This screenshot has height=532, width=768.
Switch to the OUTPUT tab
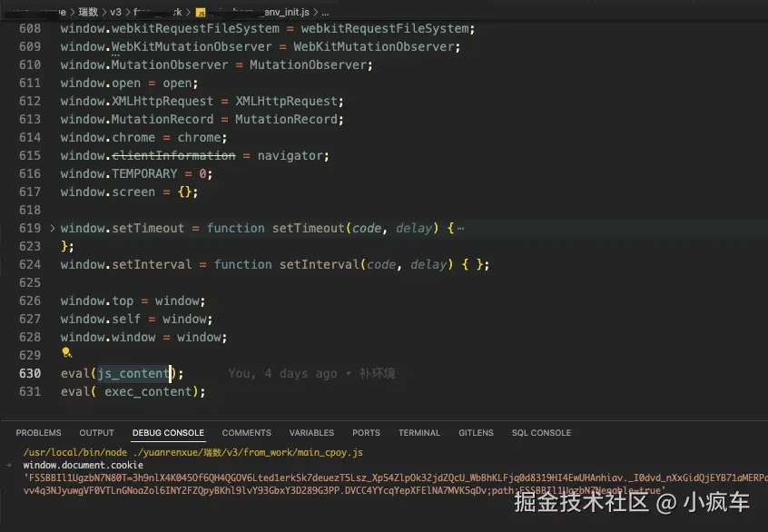tap(96, 432)
